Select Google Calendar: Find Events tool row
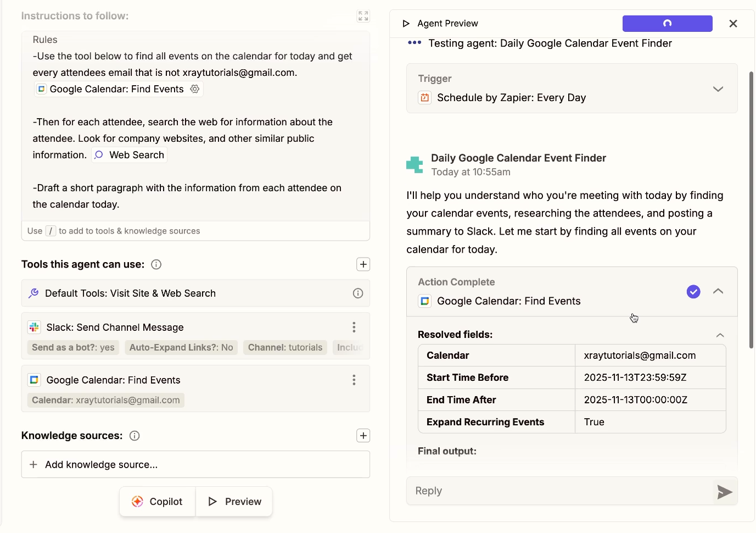Image resolution: width=756 pixels, height=533 pixels. [x=195, y=388]
